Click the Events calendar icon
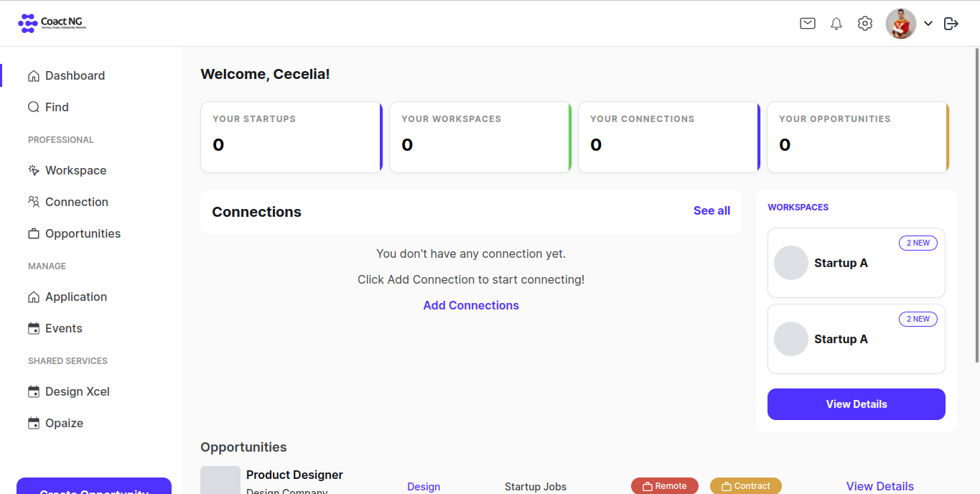980x494 pixels. click(x=34, y=329)
